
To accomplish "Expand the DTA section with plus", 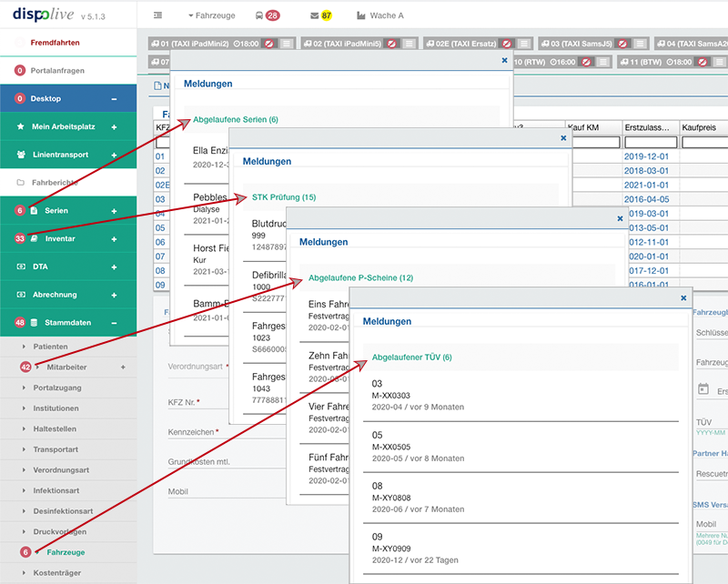I will pyautogui.click(x=114, y=267).
